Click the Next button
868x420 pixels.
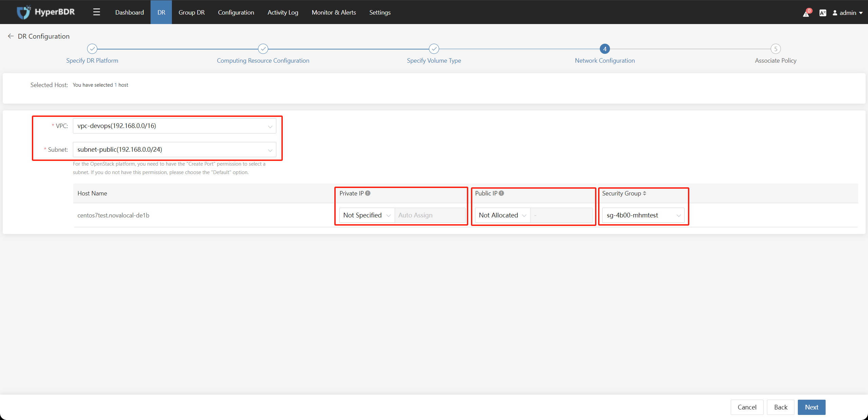coord(812,407)
